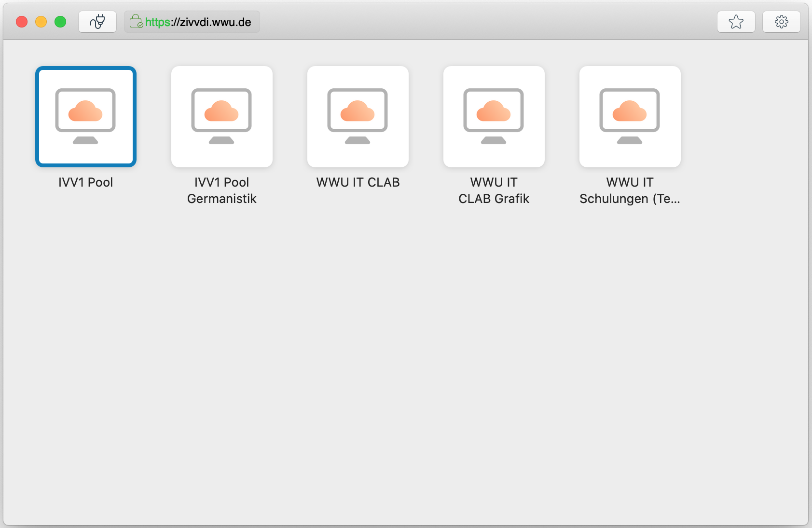
Task: Click the green padlock security icon
Action: tap(136, 22)
